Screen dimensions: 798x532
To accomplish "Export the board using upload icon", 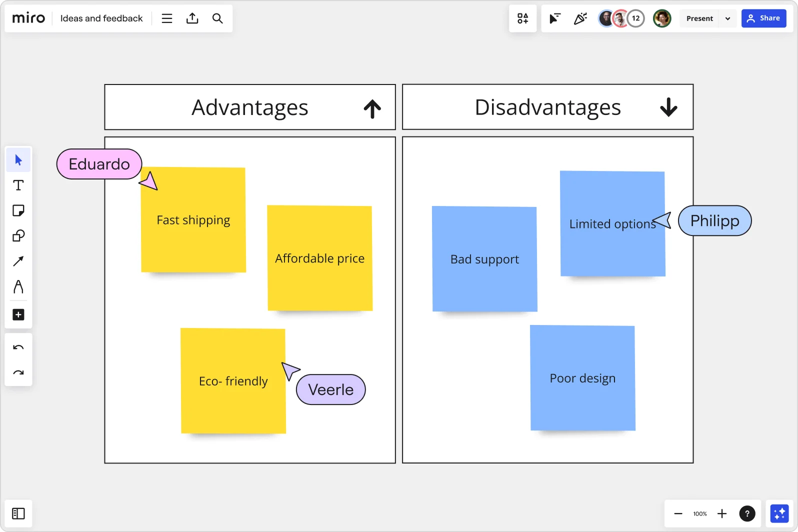I will (192, 18).
